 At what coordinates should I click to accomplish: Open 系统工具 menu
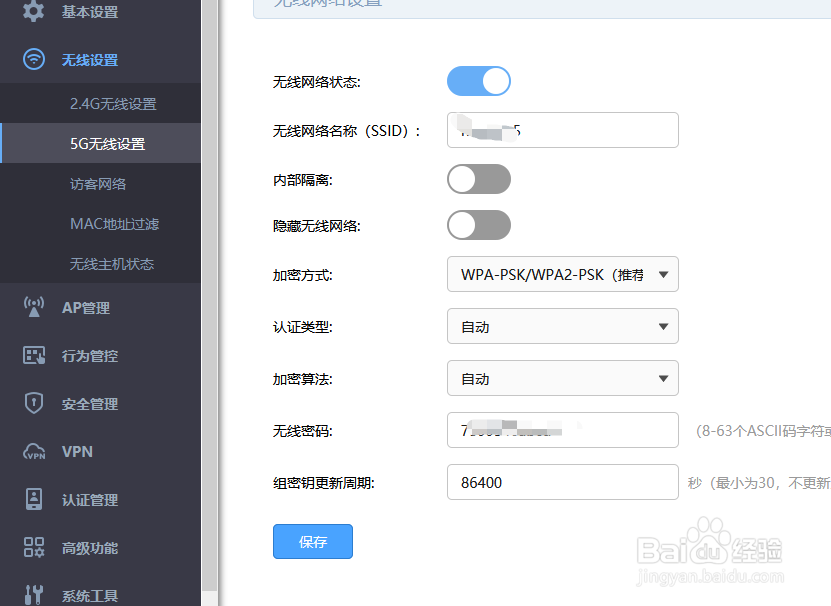(90, 596)
